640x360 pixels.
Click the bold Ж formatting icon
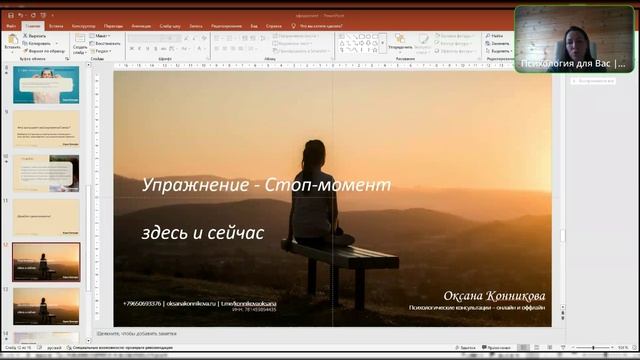tap(132, 49)
